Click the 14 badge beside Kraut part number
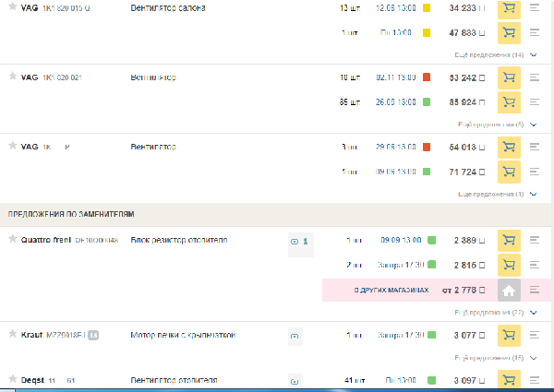 pyautogui.click(x=93, y=335)
